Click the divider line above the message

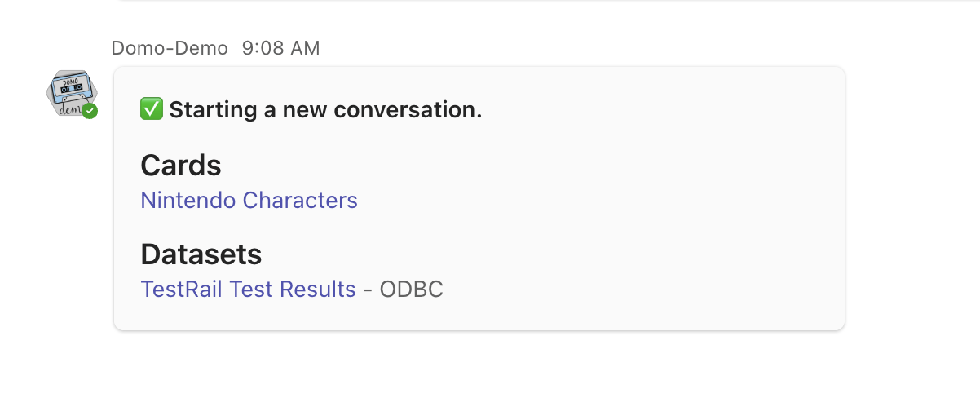548,1
